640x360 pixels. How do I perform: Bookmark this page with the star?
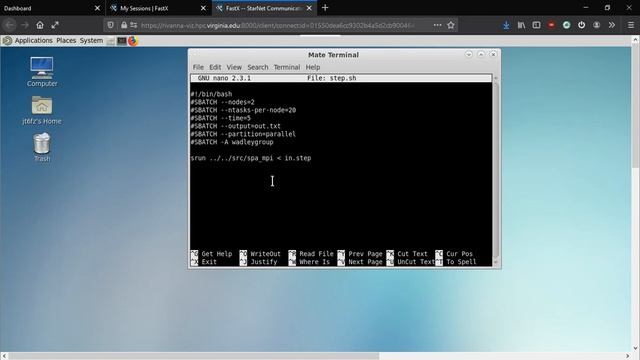click(451, 25)
